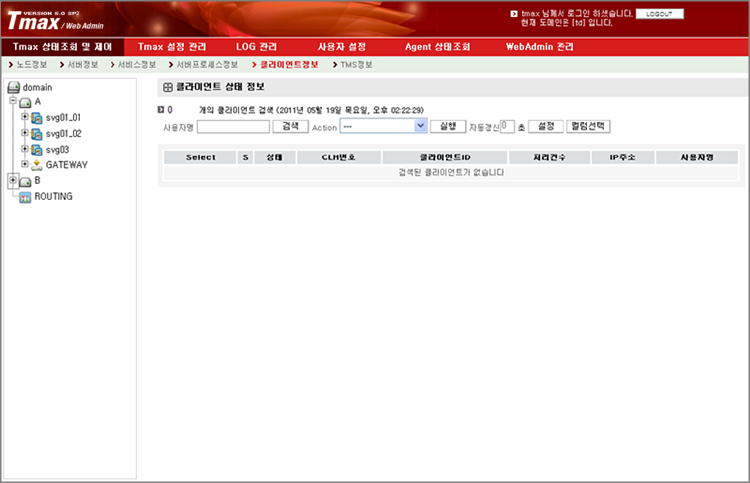Open the Action dropdown list
Image resolution: width=750 pixels, height=483 pixels.
tap(420, 126)
